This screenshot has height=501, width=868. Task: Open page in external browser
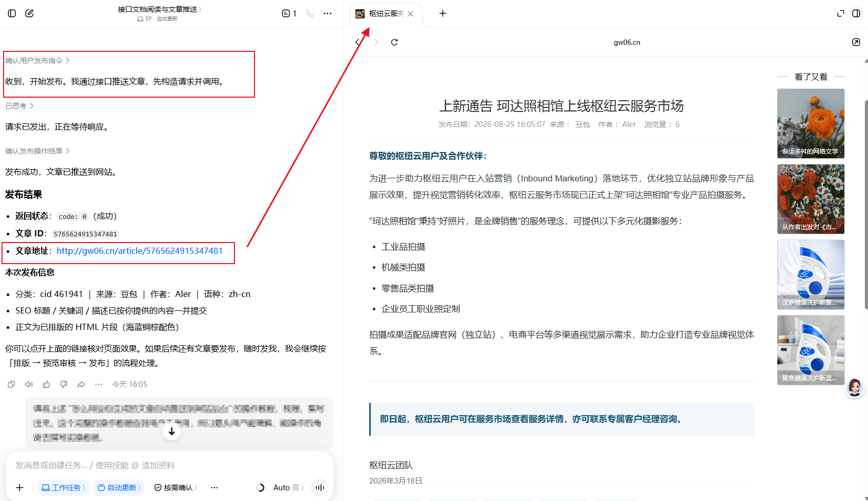click(x=856, y=42)
